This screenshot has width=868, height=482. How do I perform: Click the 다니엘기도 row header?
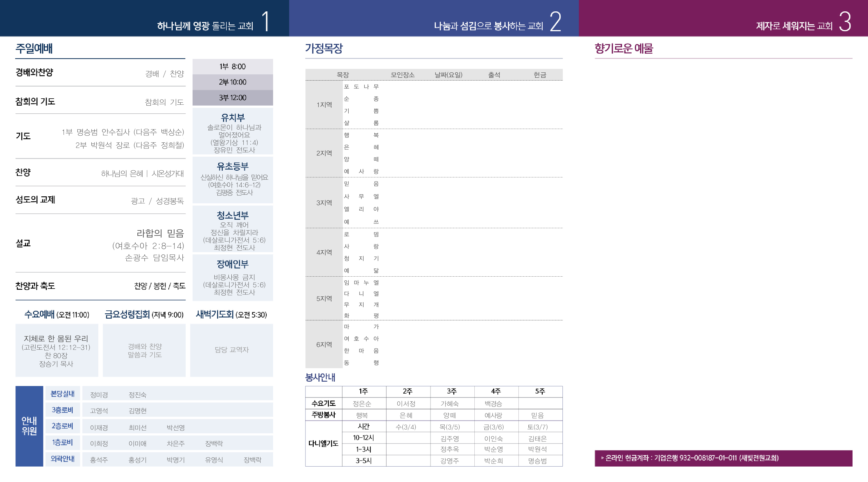323,443
